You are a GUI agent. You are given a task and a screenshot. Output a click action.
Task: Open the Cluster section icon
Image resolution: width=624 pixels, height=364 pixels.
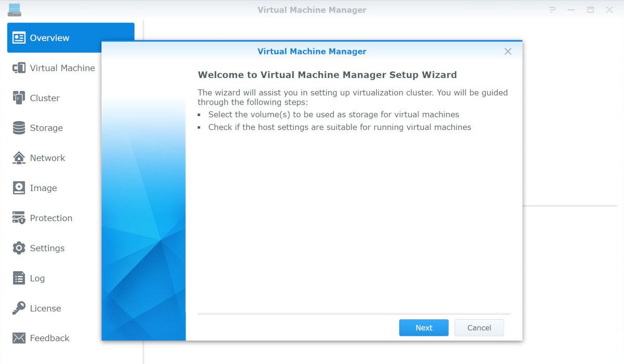19,98
